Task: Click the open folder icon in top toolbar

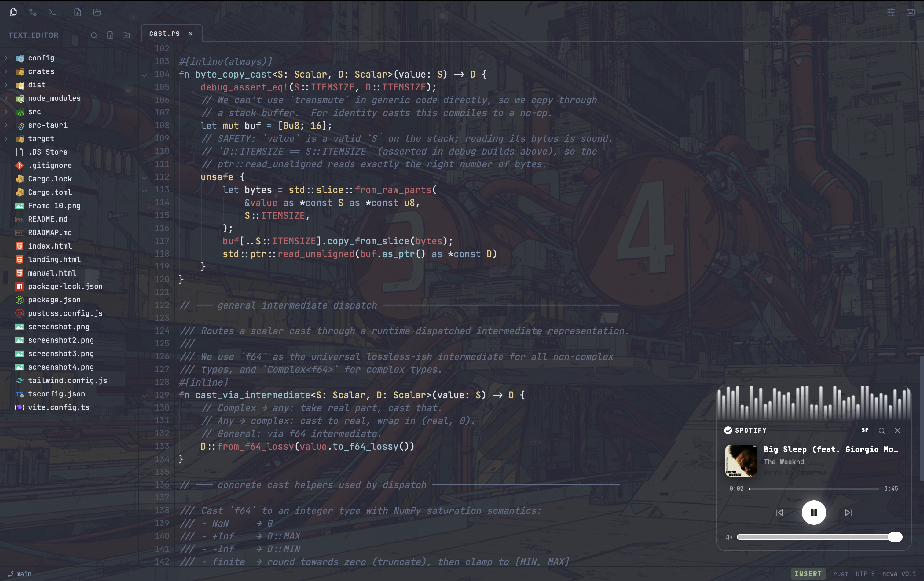Action: tap(97, 12)
